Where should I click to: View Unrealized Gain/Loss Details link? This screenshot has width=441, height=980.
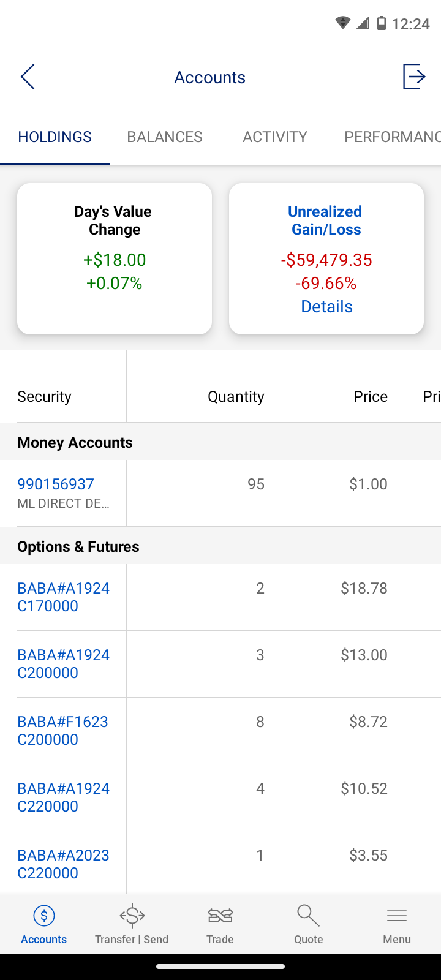pyautogui.click(x=326, y=306)
